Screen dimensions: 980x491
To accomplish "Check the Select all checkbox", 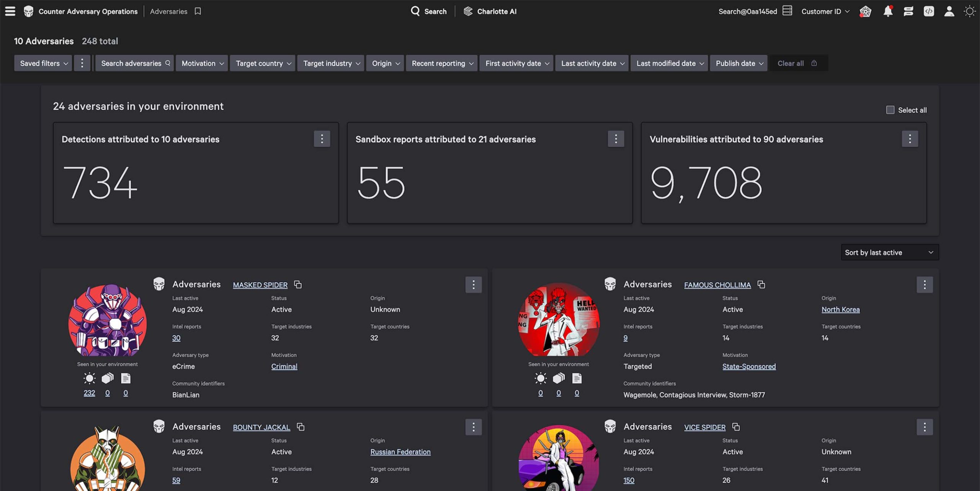I will 890,110.
